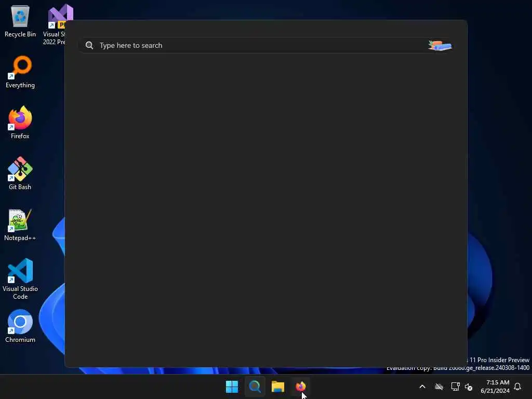Open the clock showing 7:15 AM
The width and height of the screenshot is (532, 399).
click(x=495, y=387)
